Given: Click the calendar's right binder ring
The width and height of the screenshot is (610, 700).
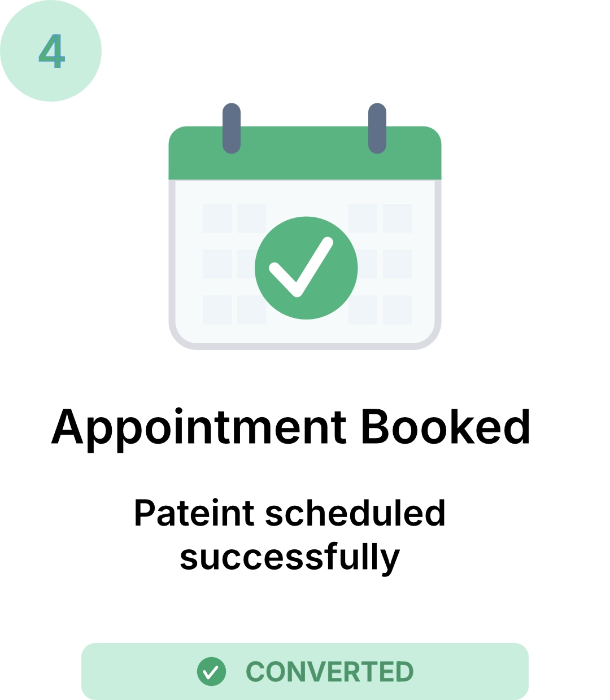Looking at the screenshot, I should (377, 128).
